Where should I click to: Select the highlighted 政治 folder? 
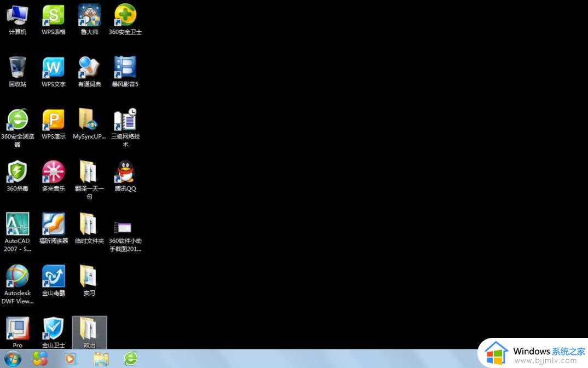click(x=89, y=332)
